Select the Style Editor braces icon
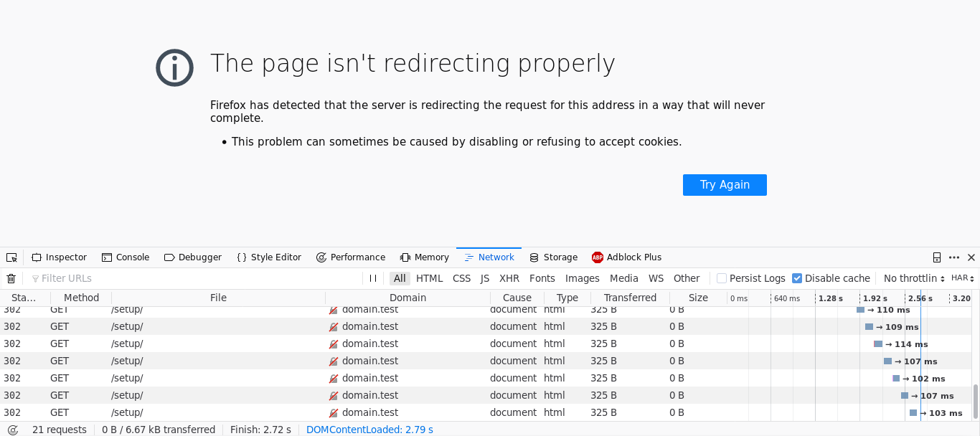Image resolution: width=980 pixels, height=436 pixels. tap(241, 257)
